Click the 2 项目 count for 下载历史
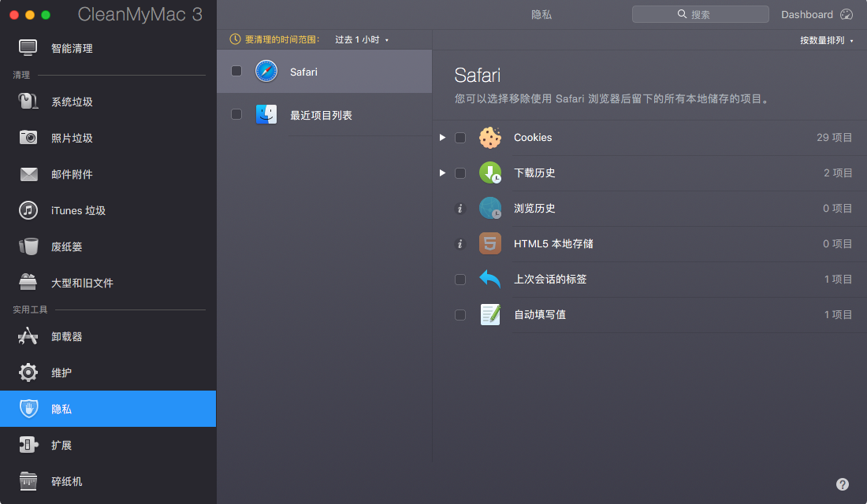The image size is (867, 504). pos(838,173)
